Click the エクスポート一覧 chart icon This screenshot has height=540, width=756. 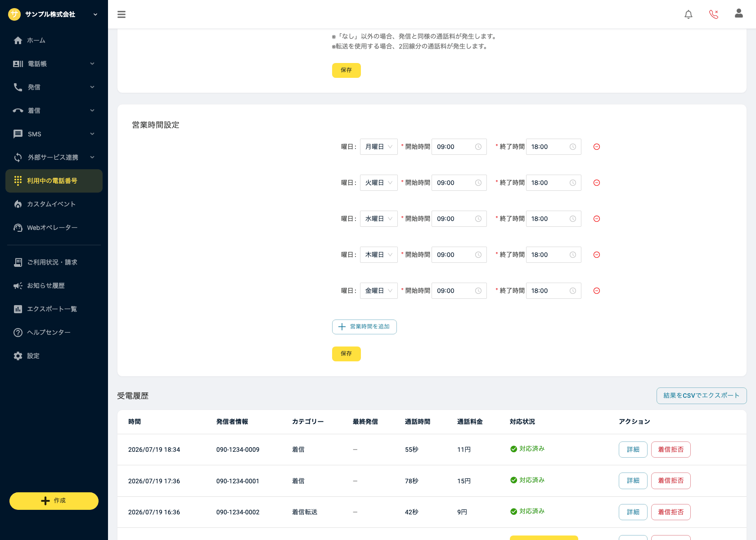coord(18,309)
